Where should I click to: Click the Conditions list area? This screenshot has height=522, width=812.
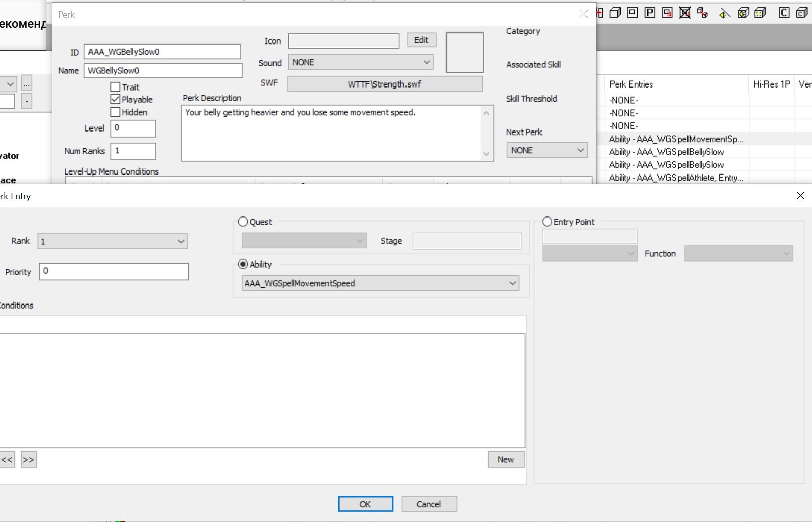click(262, 390)
